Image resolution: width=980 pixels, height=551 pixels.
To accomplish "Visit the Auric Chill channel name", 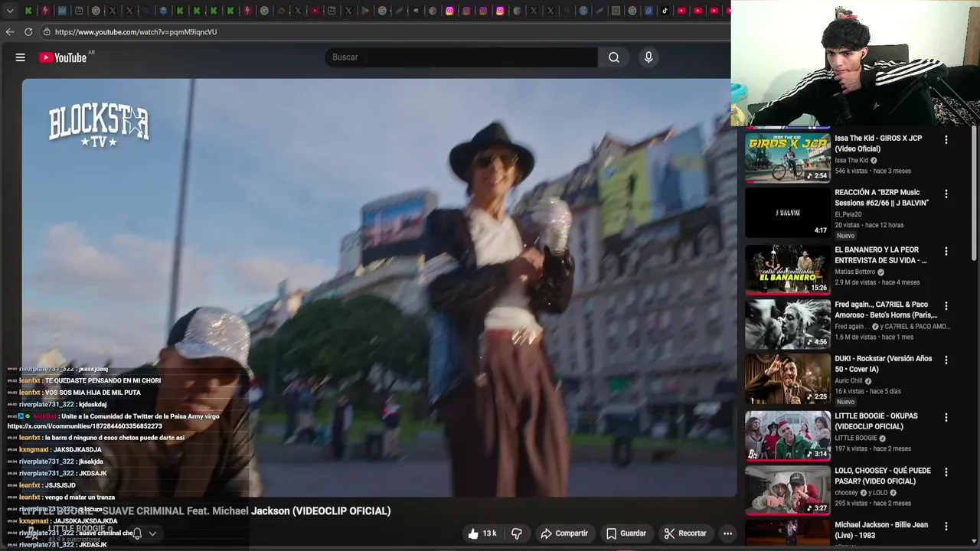I will coord(848,381).
